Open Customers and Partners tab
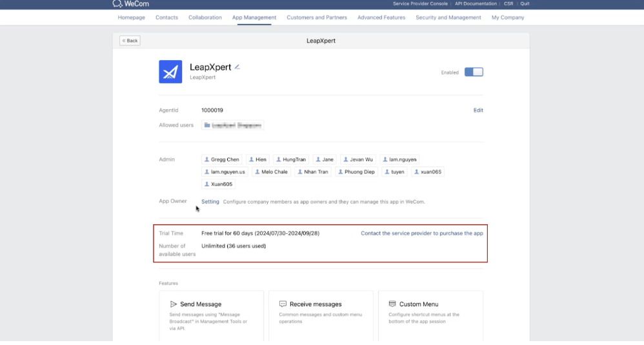This screenshot has width=644, height=345. pyautogui.click(x=317, y=17)
